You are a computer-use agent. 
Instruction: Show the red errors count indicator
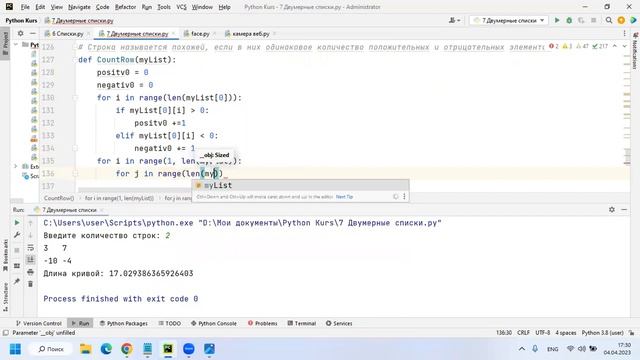[554, 47]
